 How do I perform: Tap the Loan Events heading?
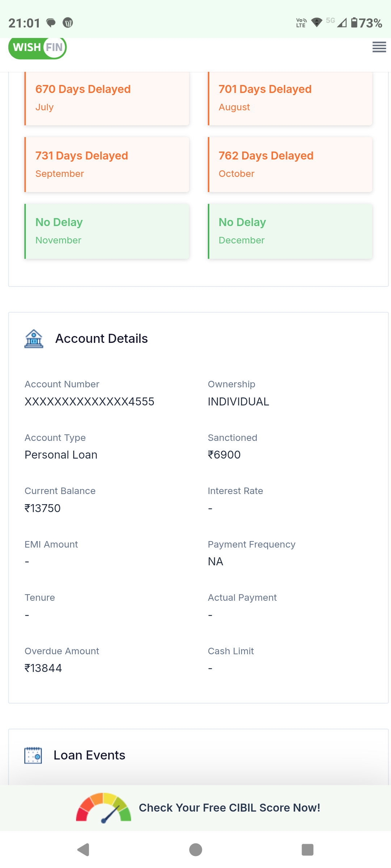(x=89, y=755)
